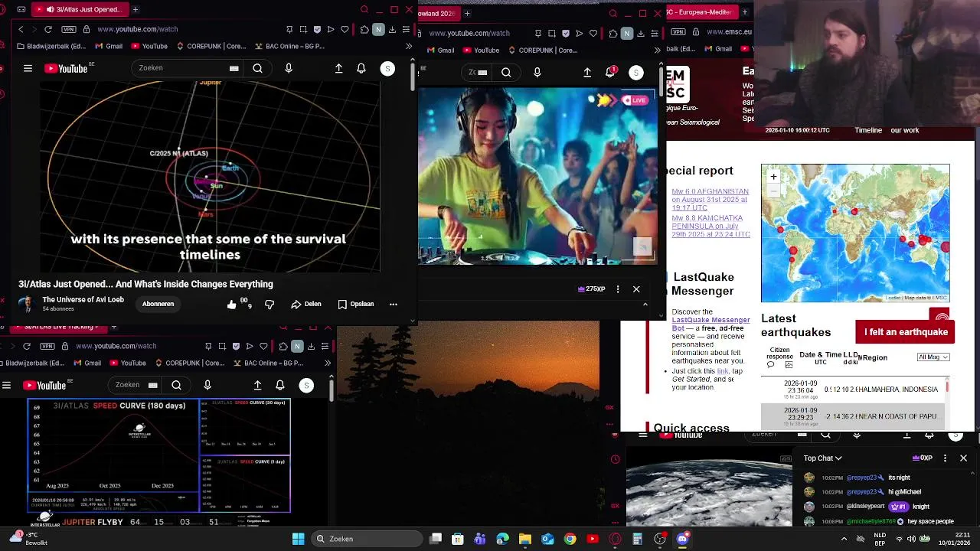Open downloads icon in top-left browser
Screen dimensions: 980x551
coord(392,29)
